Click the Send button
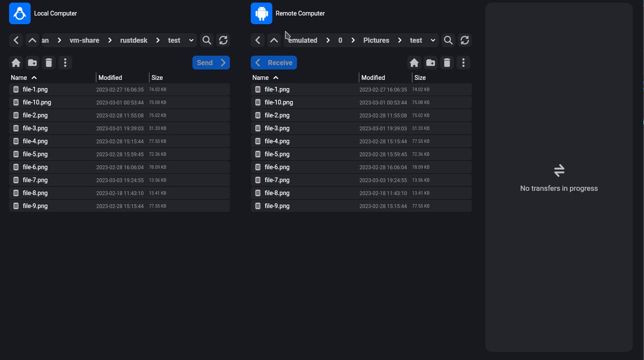 [x=211, y=63]
